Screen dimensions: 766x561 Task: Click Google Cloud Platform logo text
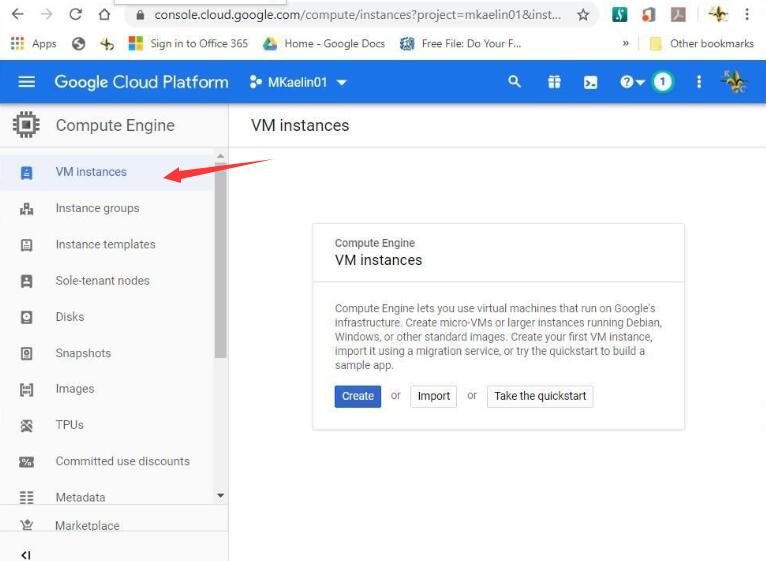(x=141, y=82)
